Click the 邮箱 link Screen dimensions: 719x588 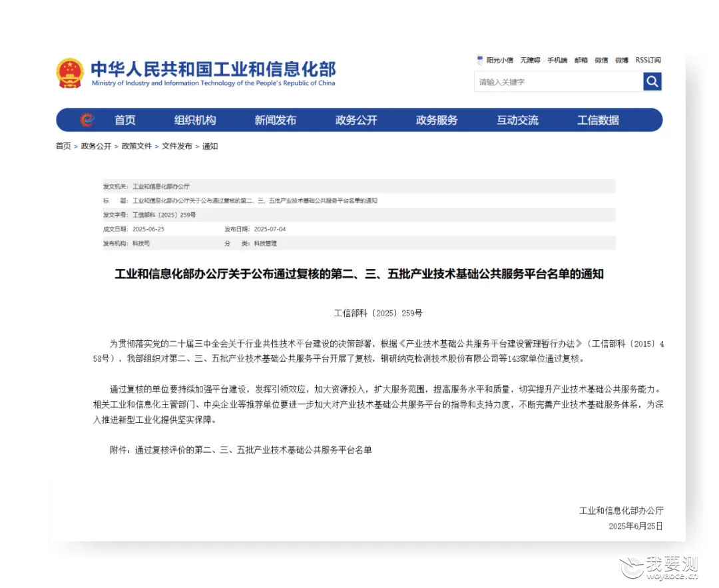click(581, 60)
